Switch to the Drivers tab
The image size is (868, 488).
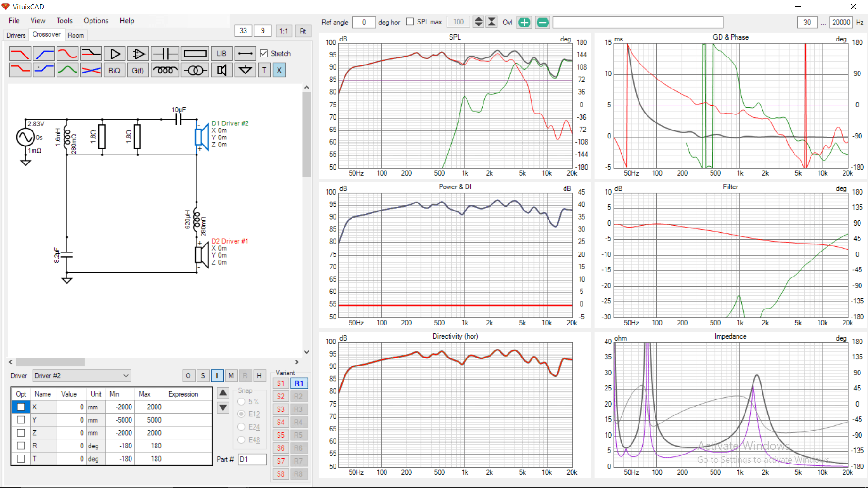pos(16,35)
